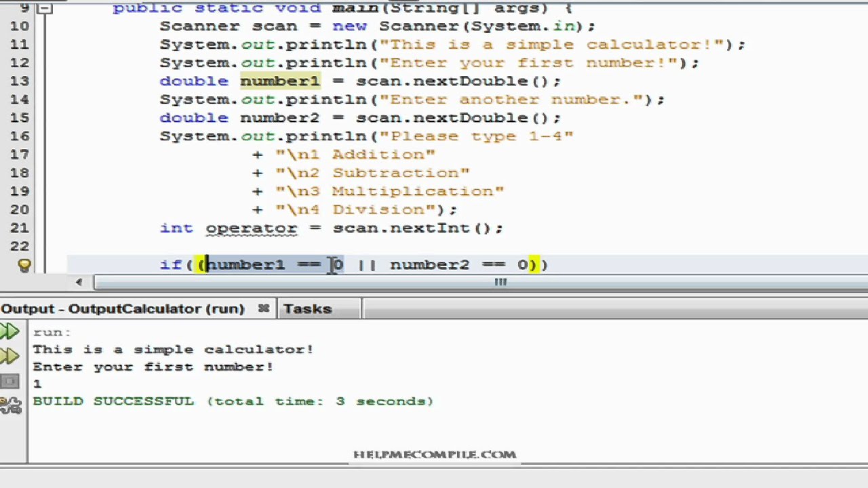Click the editor horizontal scrollbar thumb
This screenshot has height=488, width=868.
tap(501, 282)
